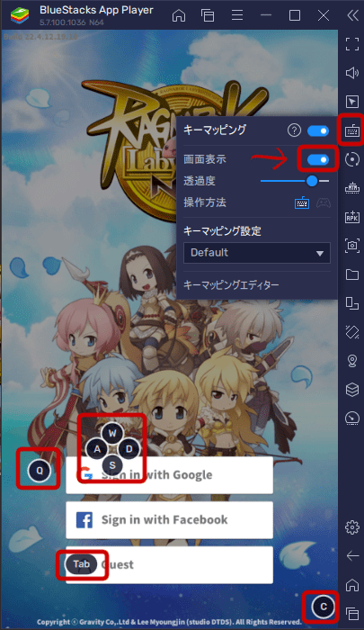The height and width of the screenshot is (630, 364).
Task: Adjust the 透過度 transparency slider
Action: pos(295,181)
